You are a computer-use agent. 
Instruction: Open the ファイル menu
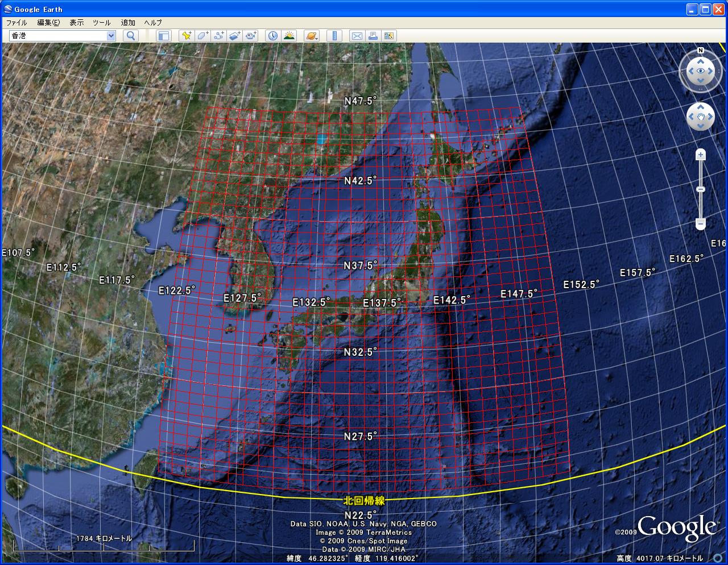(16, 23)
